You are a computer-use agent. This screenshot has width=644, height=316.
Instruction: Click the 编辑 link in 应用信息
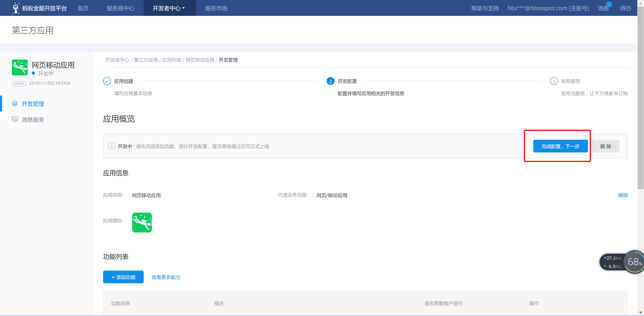pos(623,195)
